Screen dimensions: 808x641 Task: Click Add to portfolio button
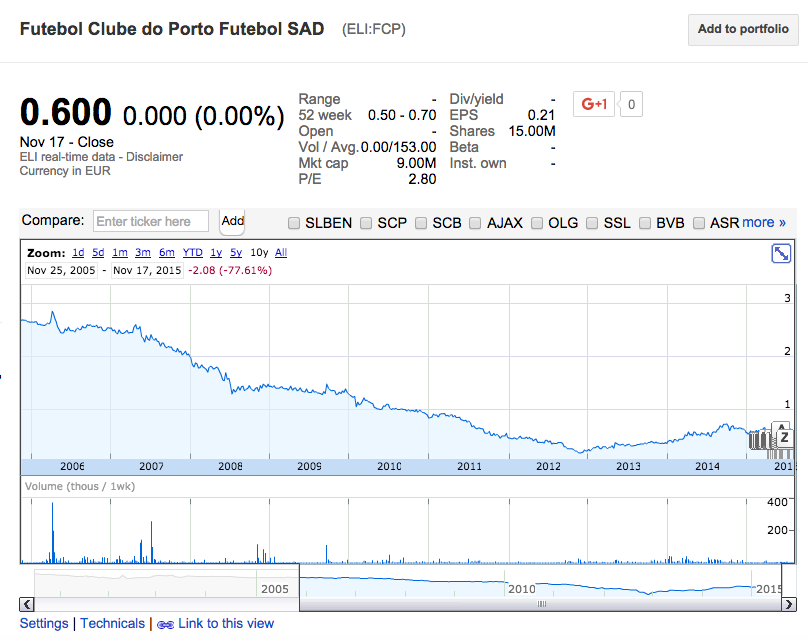(743, 29)
